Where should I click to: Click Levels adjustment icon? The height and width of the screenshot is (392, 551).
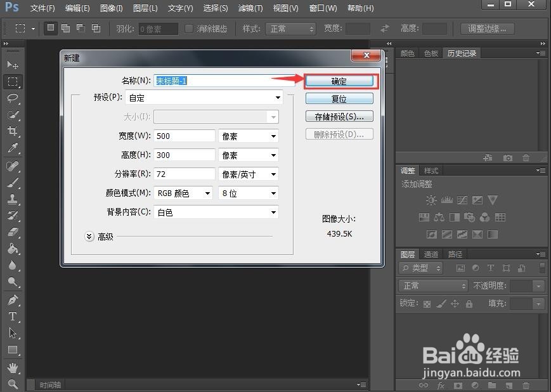446,200
